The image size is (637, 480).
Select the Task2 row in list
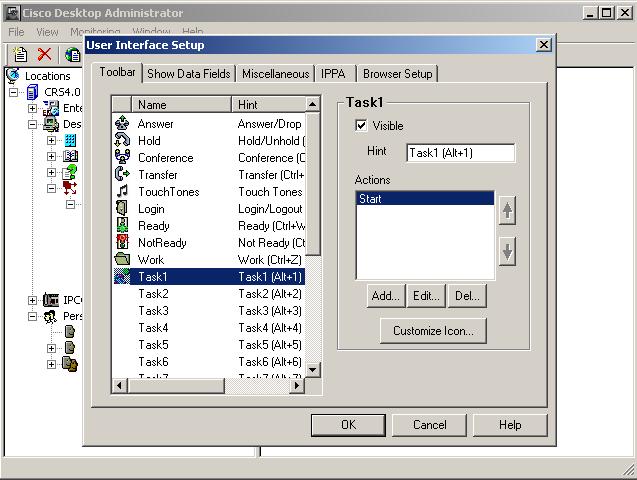(209, 294)
